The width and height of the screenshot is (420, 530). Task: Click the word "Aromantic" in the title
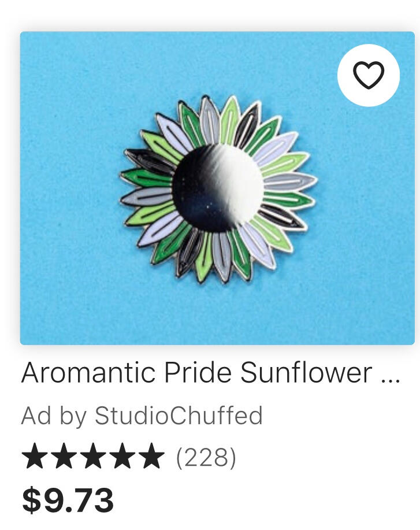coord(88,372)
